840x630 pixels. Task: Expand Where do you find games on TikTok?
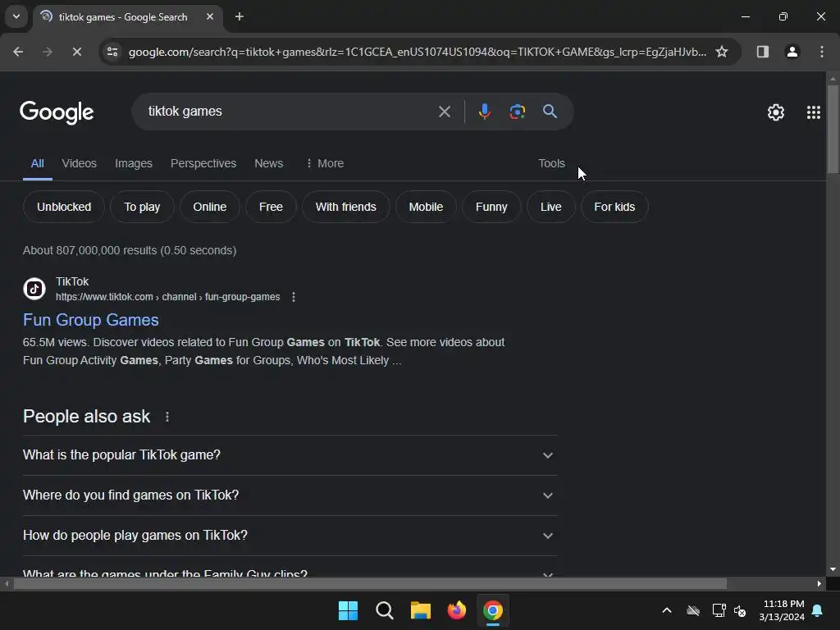click(290, 495)
